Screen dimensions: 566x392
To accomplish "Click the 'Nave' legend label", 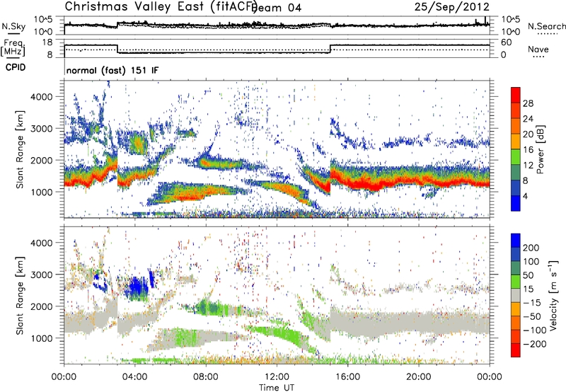I will pos(538,50).
